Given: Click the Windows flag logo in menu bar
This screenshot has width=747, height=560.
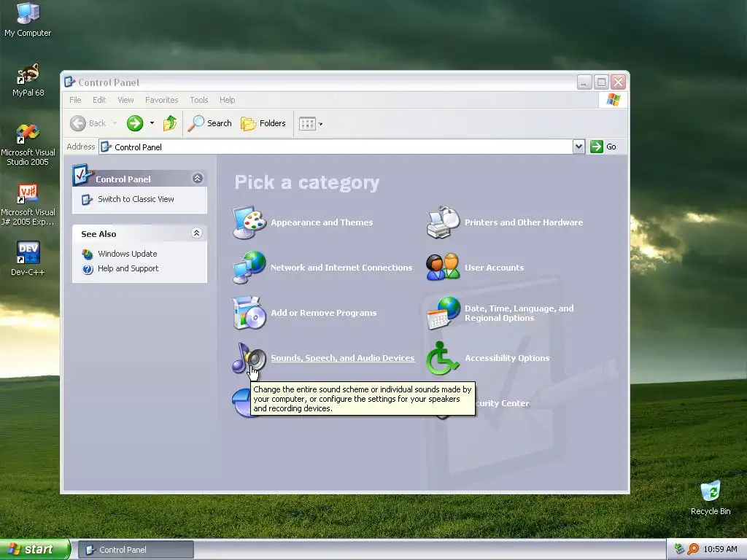Looking at the screenshot, I should click(613, 100).
